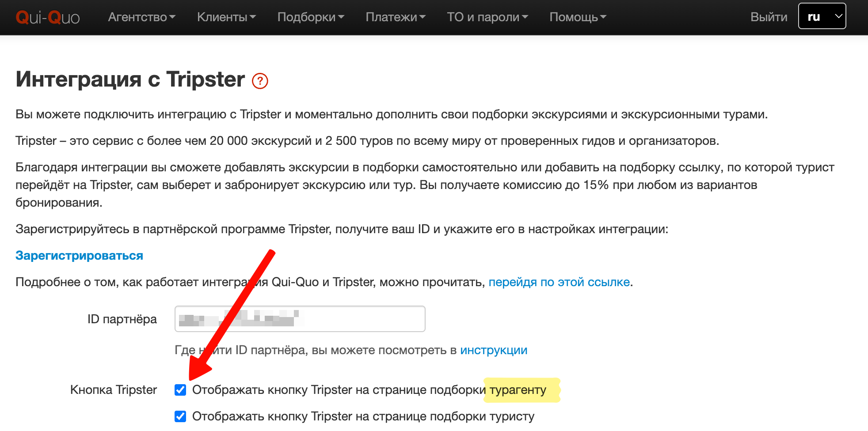Image resolution: width=868 pixels, height=431 pixels.
Task: Open the Помощь menu
Action: [578, 17]
